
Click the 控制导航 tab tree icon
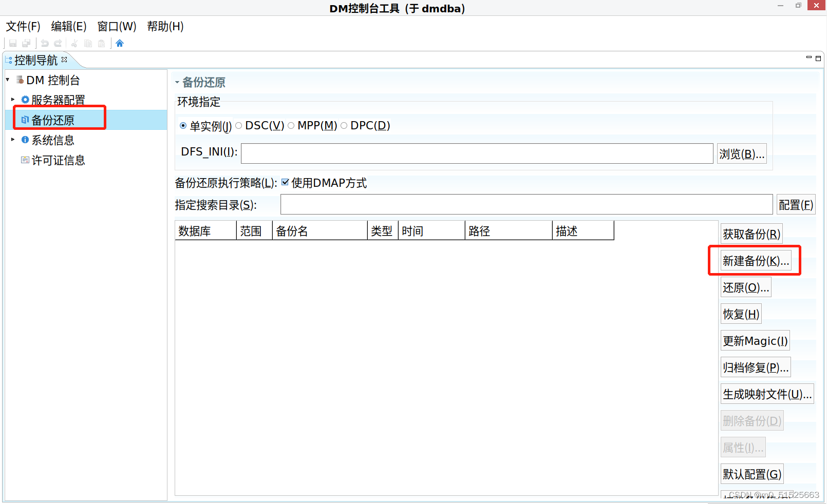tap(9, 60)
